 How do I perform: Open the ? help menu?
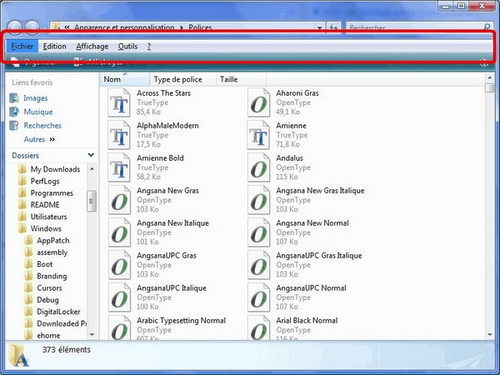tap(149, 46)
